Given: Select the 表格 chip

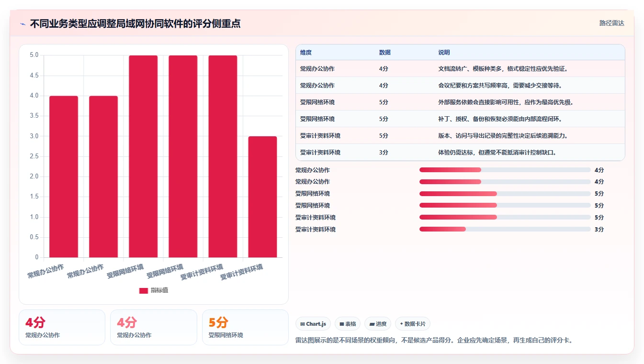Looking at the screenshot, I should (x=348, y=324).
